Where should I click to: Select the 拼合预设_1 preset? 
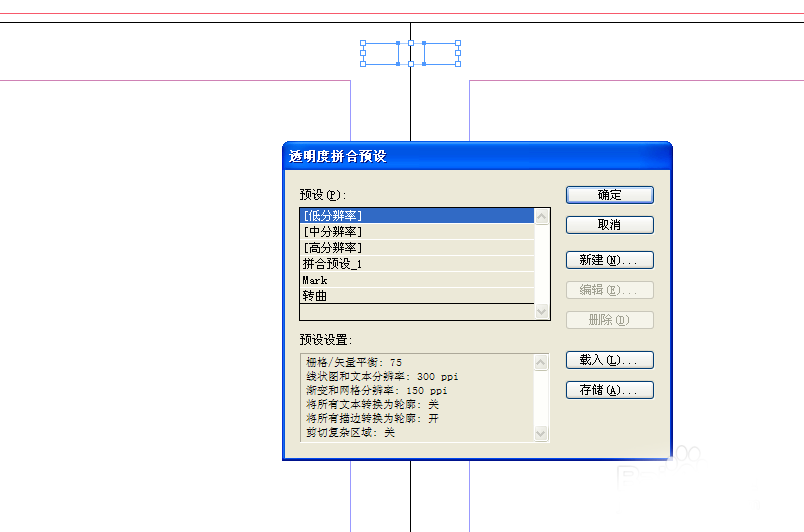click(417, 264)
